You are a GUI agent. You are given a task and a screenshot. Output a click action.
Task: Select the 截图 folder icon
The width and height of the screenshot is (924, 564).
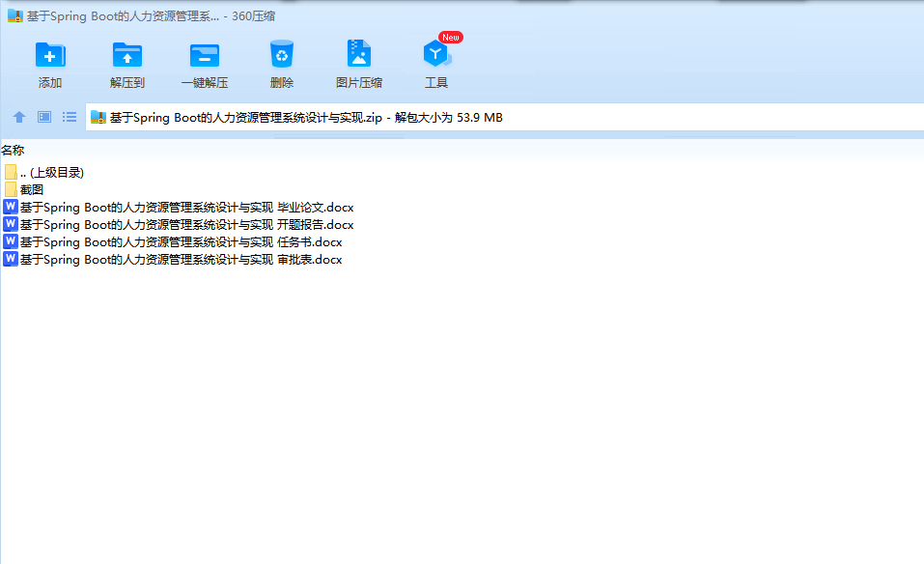pyautogui.click(x=10, y=189)
